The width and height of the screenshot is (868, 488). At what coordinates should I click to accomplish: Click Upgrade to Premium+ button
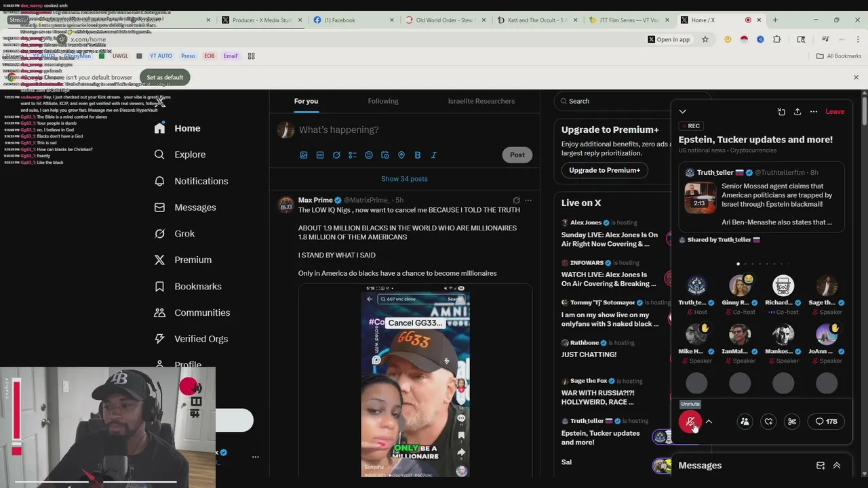pyautogui.click(x=604, y=170)
